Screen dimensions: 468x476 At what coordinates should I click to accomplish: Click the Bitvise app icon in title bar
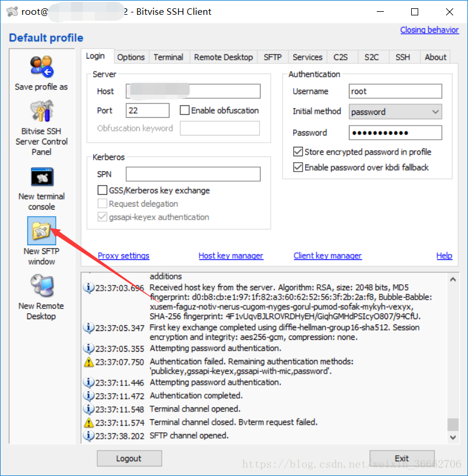(12, 11)
